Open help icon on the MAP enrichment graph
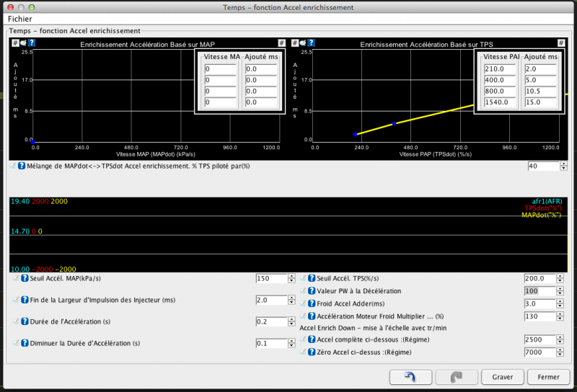Screen dimensions: 577x392 (x=32, y=43)
